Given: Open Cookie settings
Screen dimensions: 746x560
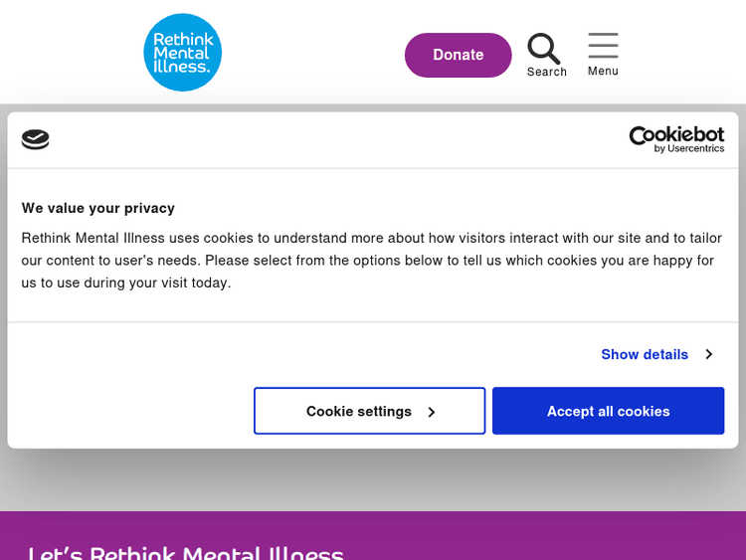Looking at the screenshot, I should pyautogui.click(x=359, y=411).
